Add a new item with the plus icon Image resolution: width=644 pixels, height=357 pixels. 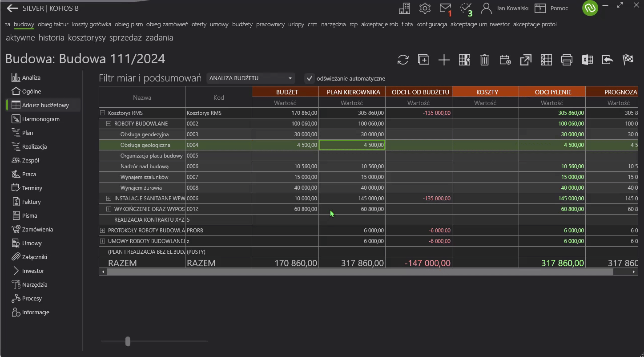click(444, 60)
